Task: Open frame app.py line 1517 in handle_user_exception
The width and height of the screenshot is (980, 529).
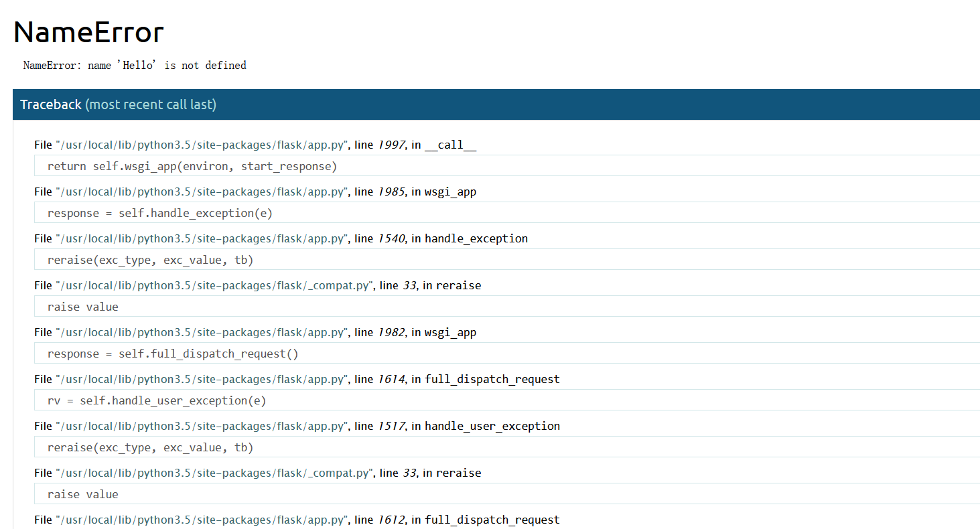Action: pos(297,426)
